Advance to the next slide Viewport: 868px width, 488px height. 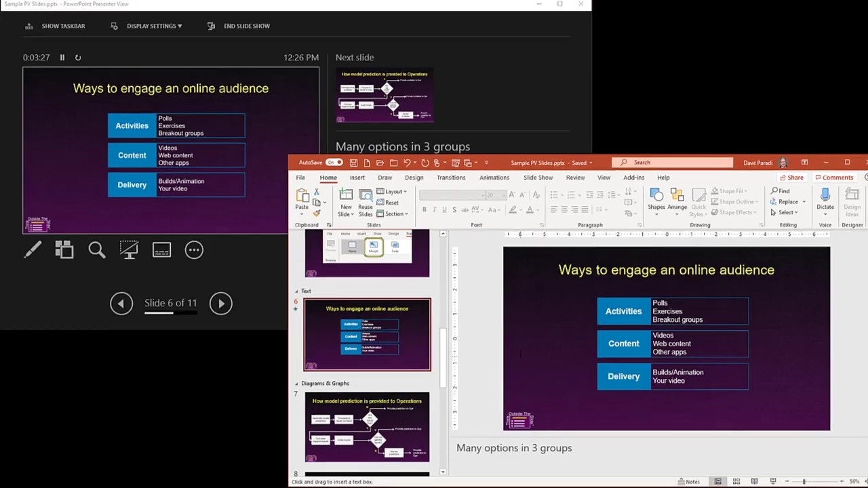[220, 304]
